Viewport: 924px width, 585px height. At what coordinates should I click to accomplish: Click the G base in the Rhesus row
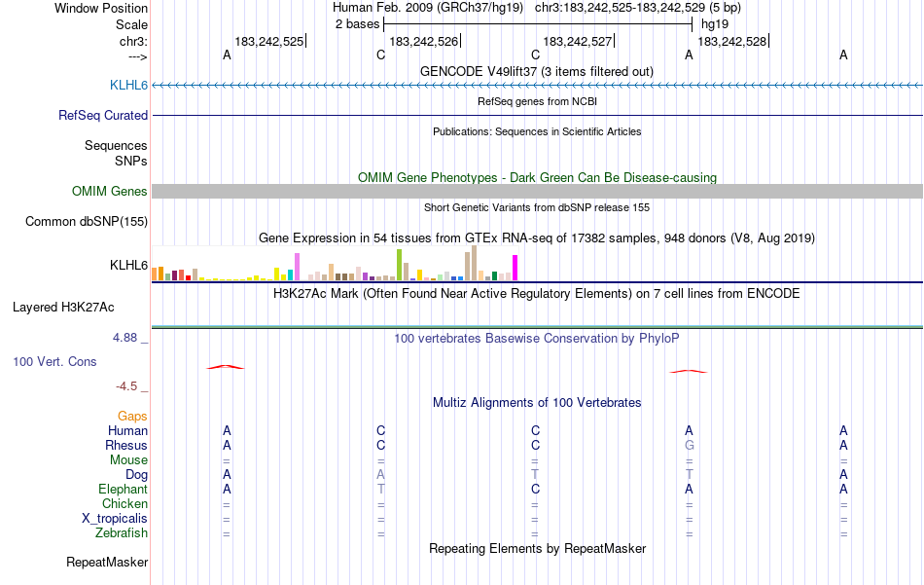[689, 445]
